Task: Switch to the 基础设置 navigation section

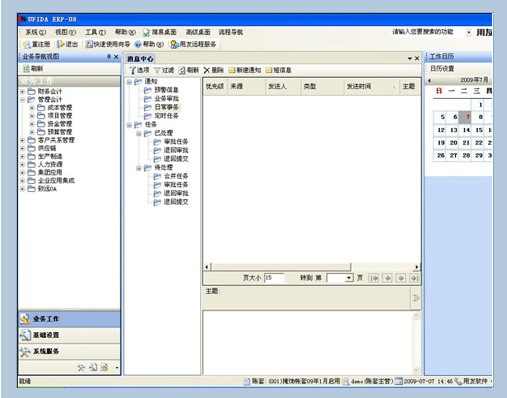Action: click(x=69, y=335)
